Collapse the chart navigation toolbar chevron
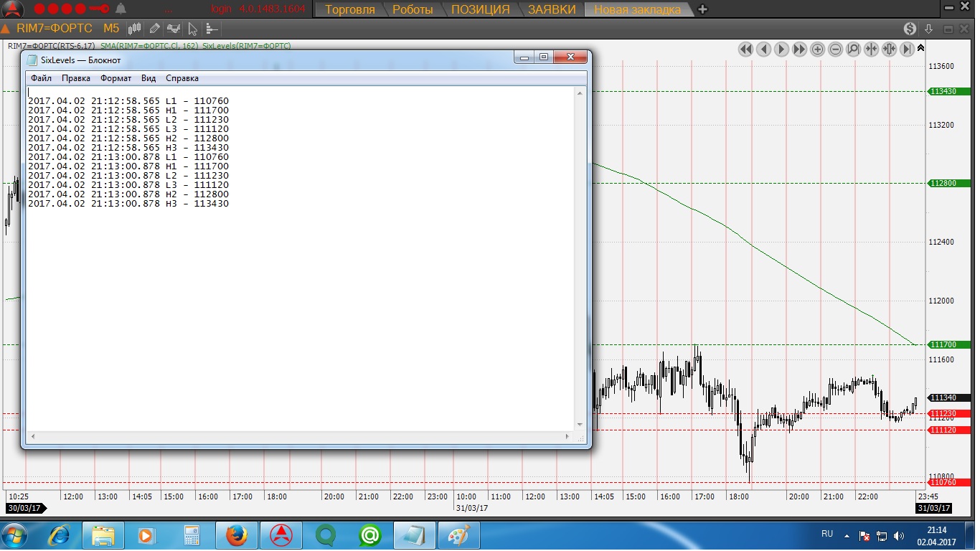This screenshot has width=980, height=551. (x=921, y=50)
